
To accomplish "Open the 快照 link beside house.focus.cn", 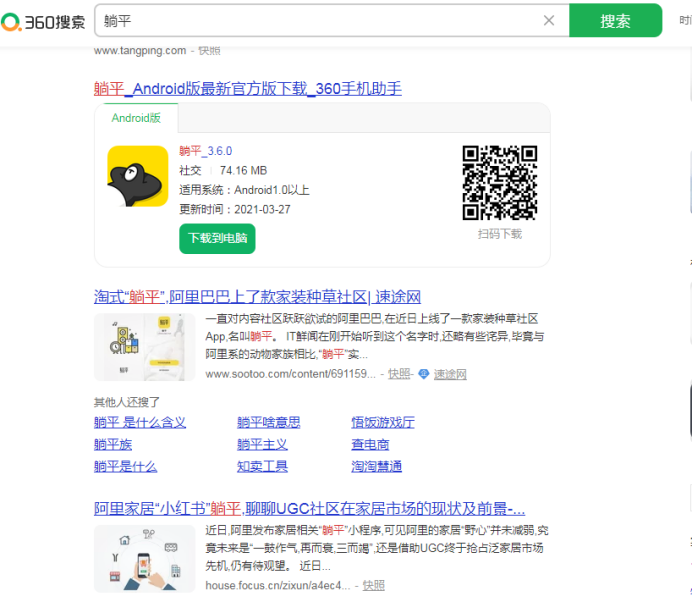I will pos(373,586).
